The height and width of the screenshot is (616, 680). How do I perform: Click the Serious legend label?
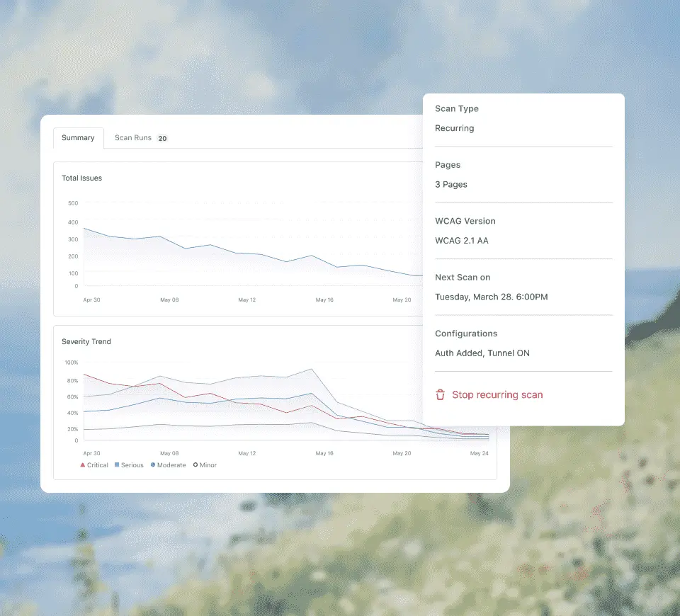pos(132,465)
